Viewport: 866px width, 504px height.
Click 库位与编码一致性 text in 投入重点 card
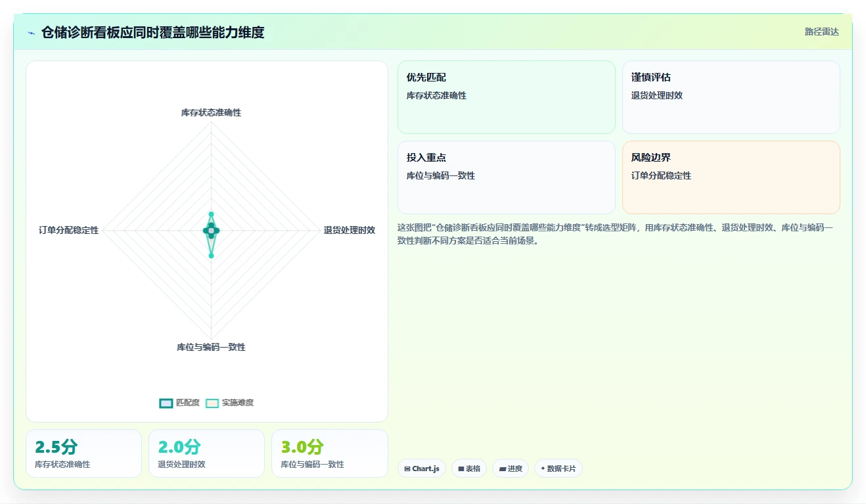point(441,175)
